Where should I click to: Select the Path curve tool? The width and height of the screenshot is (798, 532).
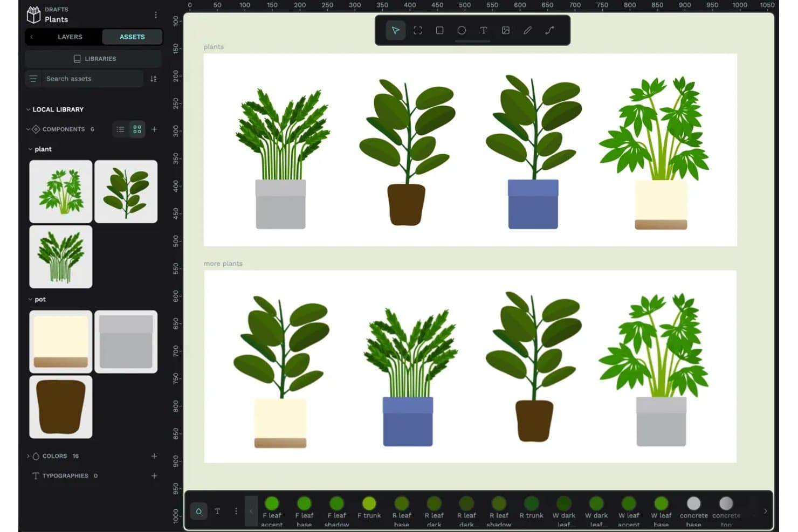click(549, 30)
